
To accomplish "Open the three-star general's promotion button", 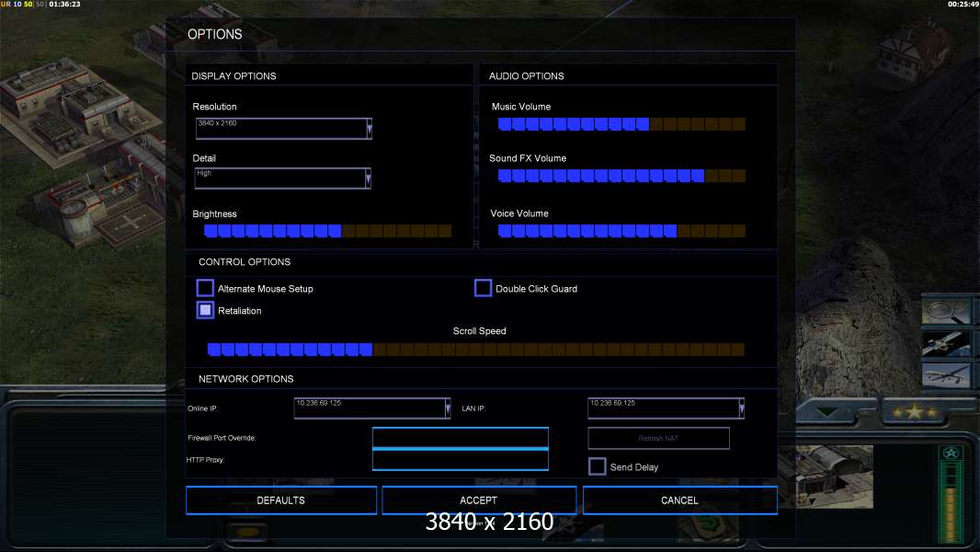I will pyautogui.click(x=915, y=412).
